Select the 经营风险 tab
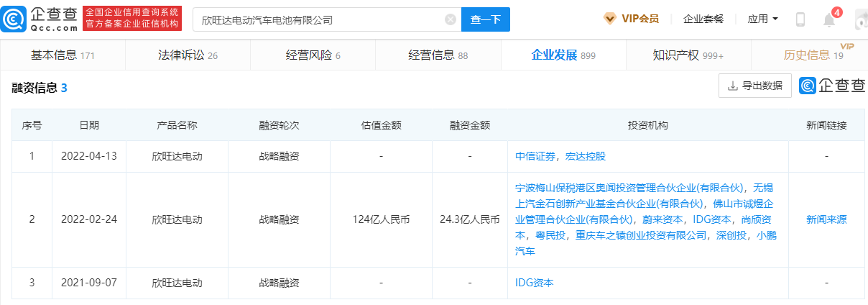The height and width of the screenshot is (305, 868). 312,55
